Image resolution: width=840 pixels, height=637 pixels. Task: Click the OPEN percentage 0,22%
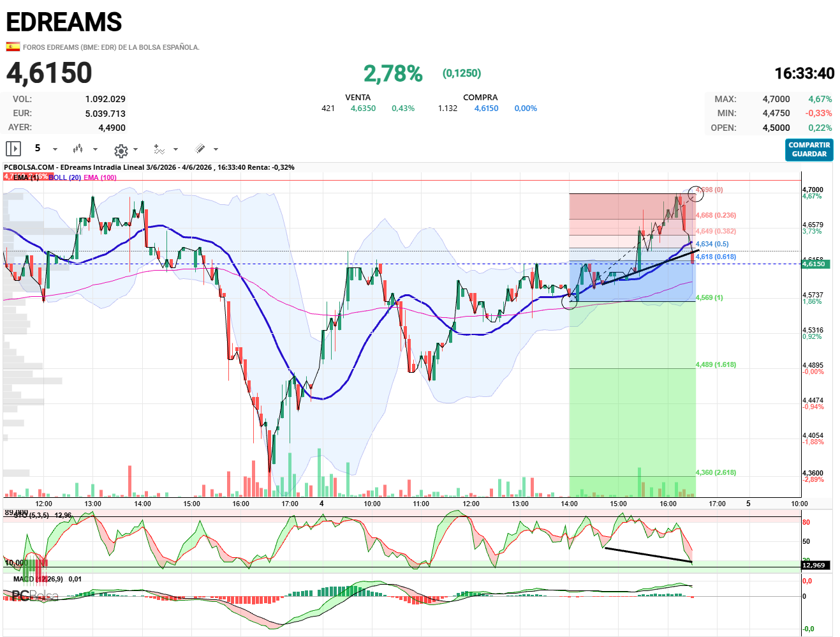(820, 128)
